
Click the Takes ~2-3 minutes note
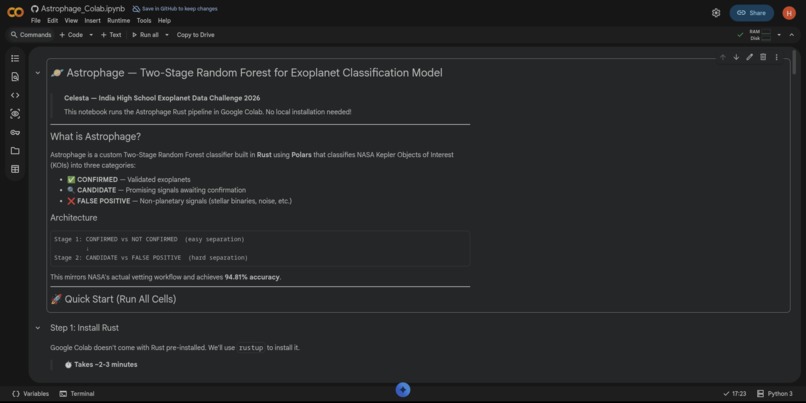click(x=101, y=364)
